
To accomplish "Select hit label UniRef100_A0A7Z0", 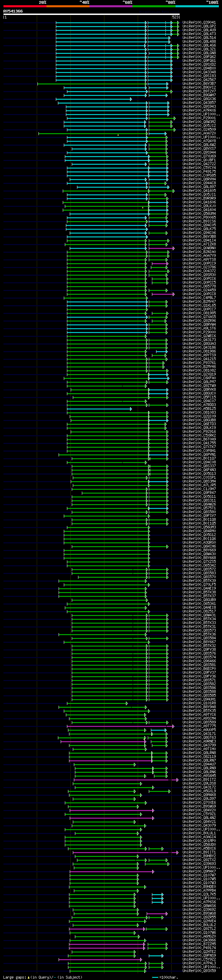I will point(199,133).
